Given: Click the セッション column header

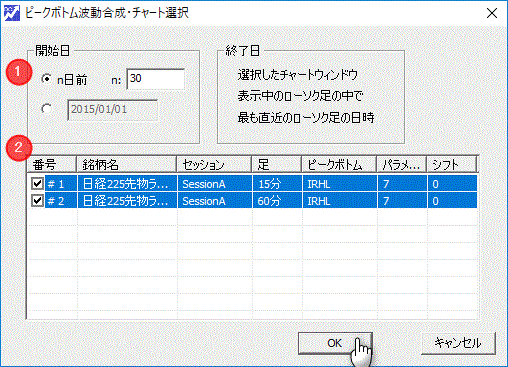Looking at the screenshot, I should (x=214, y=164).
